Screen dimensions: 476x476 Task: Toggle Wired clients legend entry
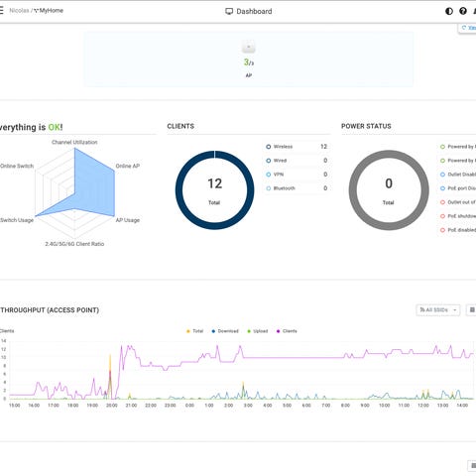(x=297, y=161)
